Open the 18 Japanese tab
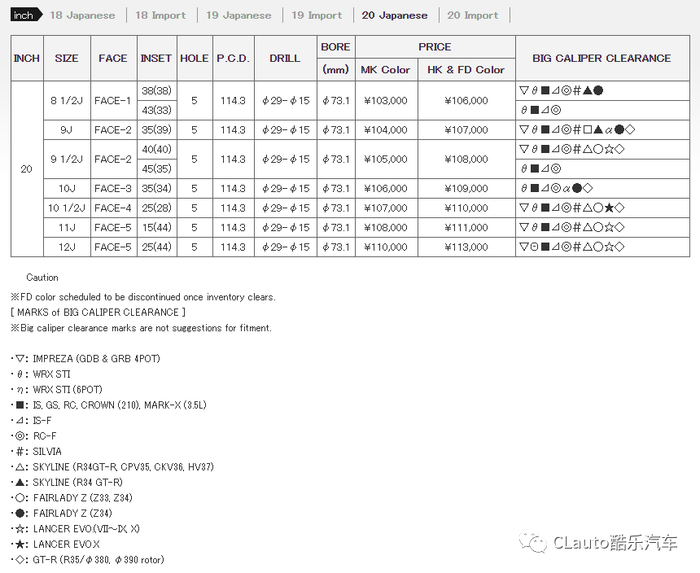Image resolution: width=700 pixels, height=573 pixels. [x=82, y=15]
